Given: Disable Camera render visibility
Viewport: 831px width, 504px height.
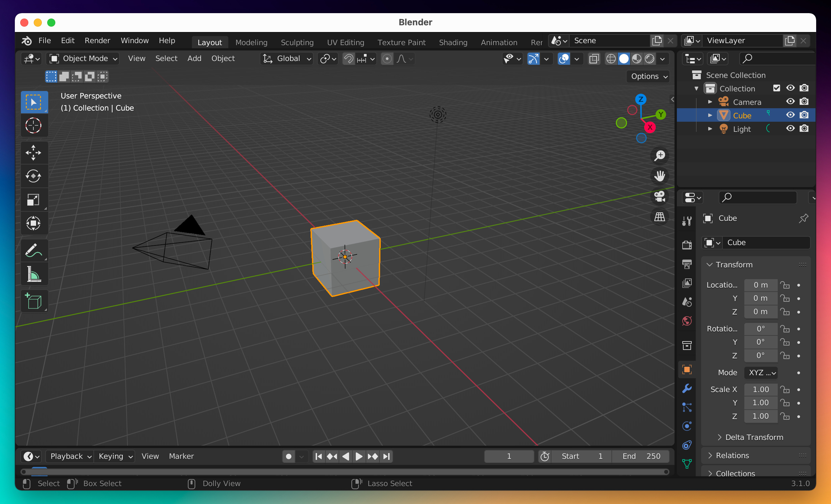Looking at the screenshot, I should (804, 101).
